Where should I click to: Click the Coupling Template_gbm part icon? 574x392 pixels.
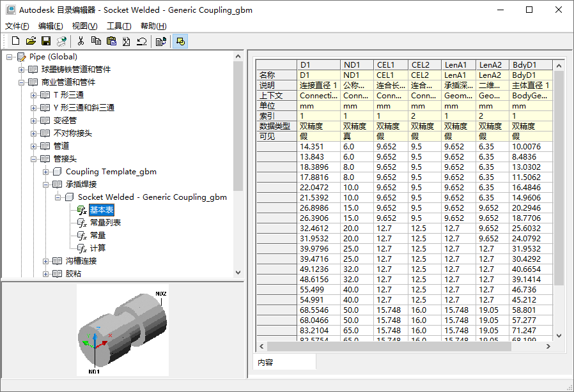[57, 172]
